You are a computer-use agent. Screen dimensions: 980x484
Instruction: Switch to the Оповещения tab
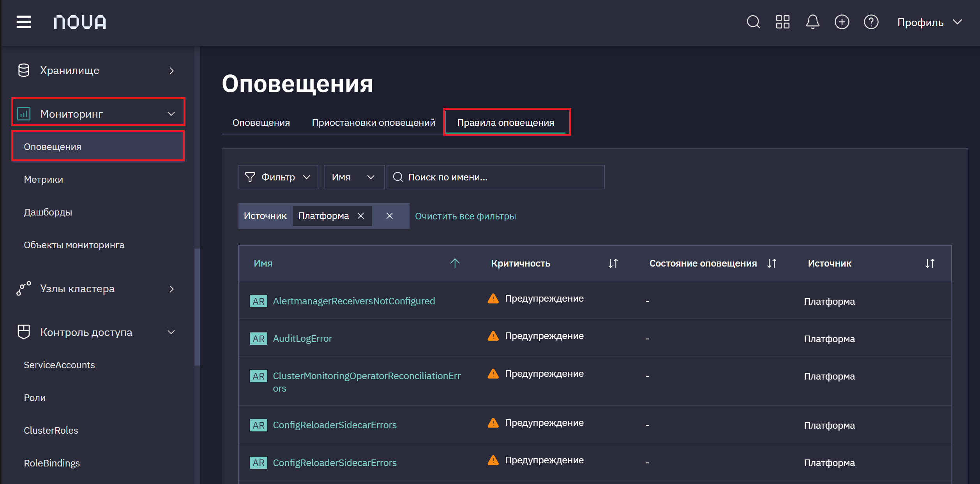click(261, 123)
